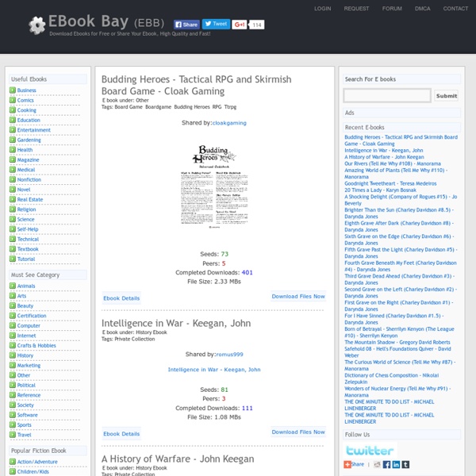Go to the DMCA page
Screen dimensions: 476x476
point(424,9)
